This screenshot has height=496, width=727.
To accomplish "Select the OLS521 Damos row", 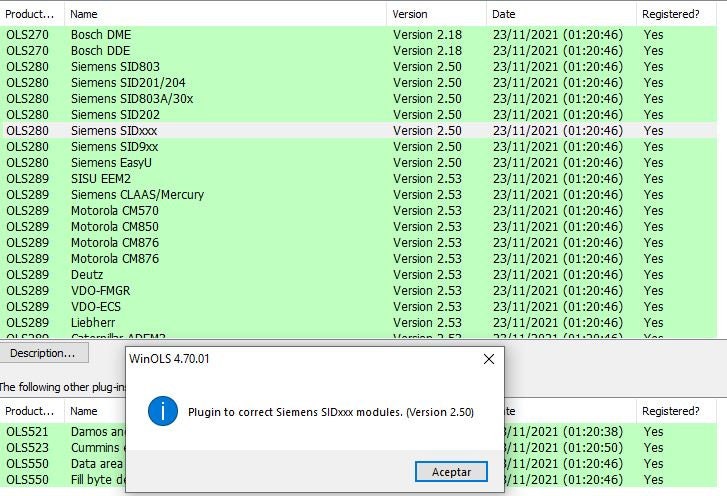I will pos(64,432).
